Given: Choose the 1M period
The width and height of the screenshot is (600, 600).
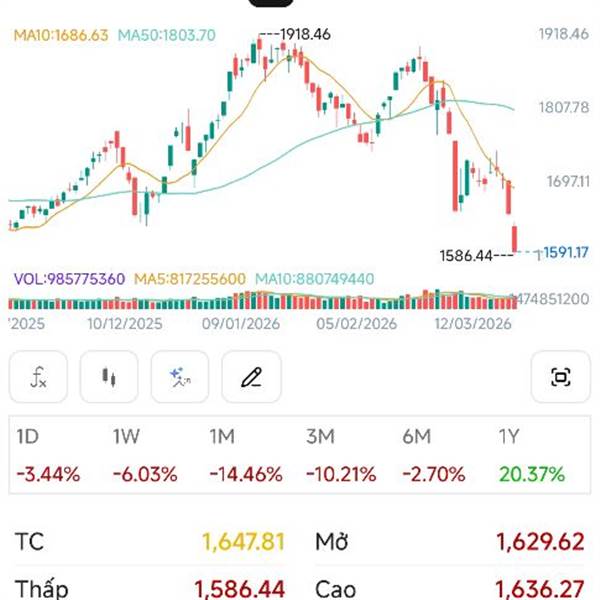Looking at the screenshot, I should (223, 437).
